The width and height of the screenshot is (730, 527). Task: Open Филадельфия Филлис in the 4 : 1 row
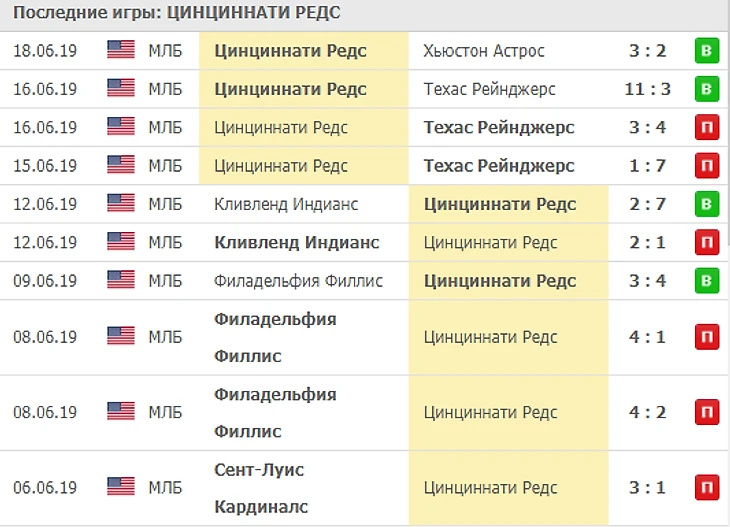click(275, 338)
